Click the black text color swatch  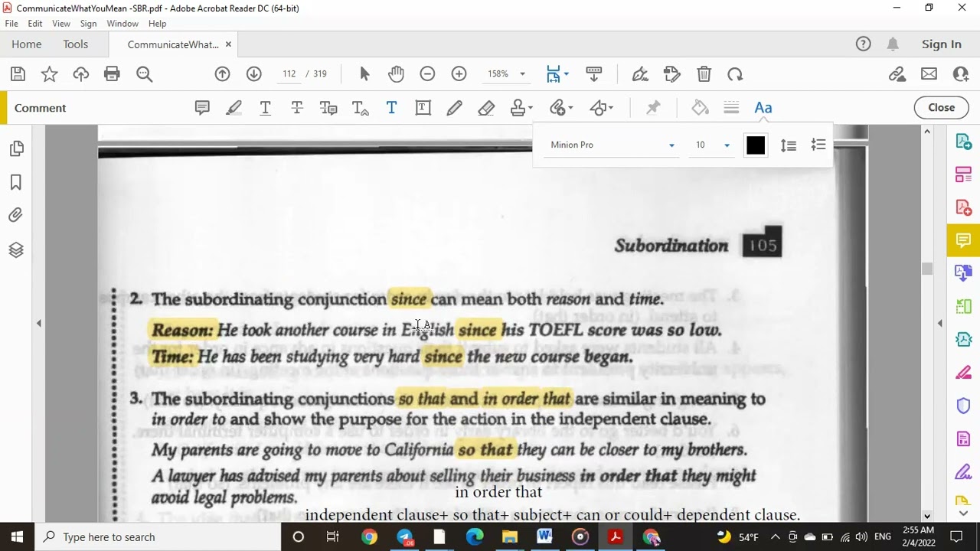pyautogui.click(x=756, y=145)
